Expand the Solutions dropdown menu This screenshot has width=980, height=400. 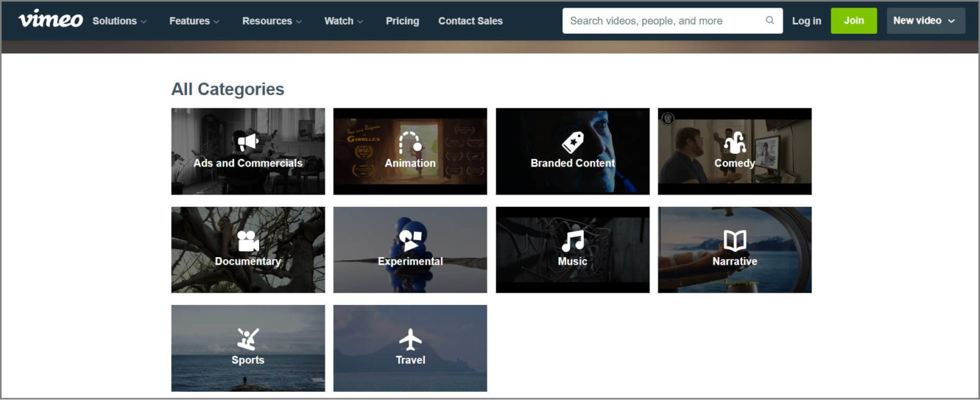tap(119, 20)
